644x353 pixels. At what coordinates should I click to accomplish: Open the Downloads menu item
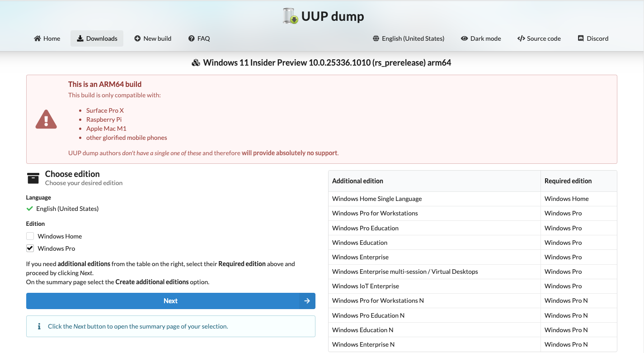coord(97,38)
